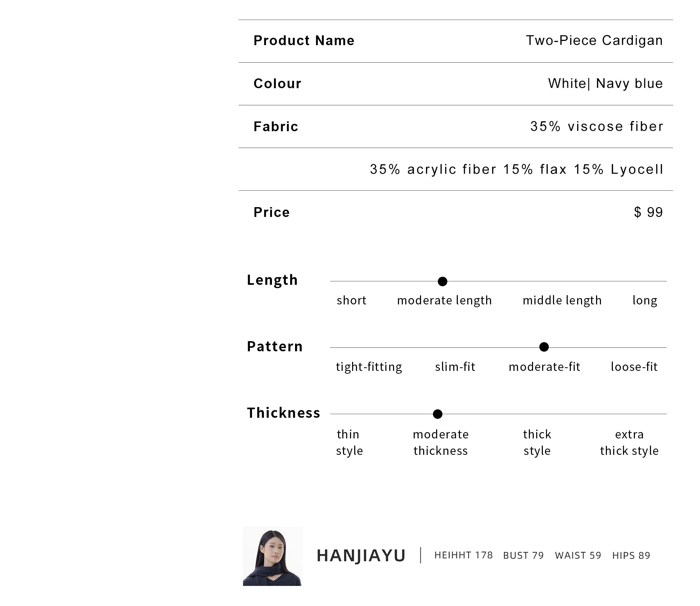Pick the 'extra thick style' label

pos(629,442)
